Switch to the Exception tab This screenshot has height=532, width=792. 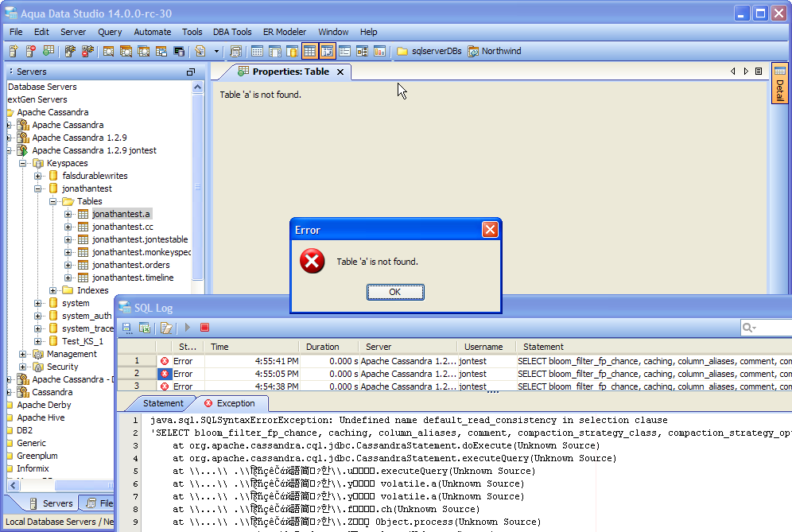231,403
